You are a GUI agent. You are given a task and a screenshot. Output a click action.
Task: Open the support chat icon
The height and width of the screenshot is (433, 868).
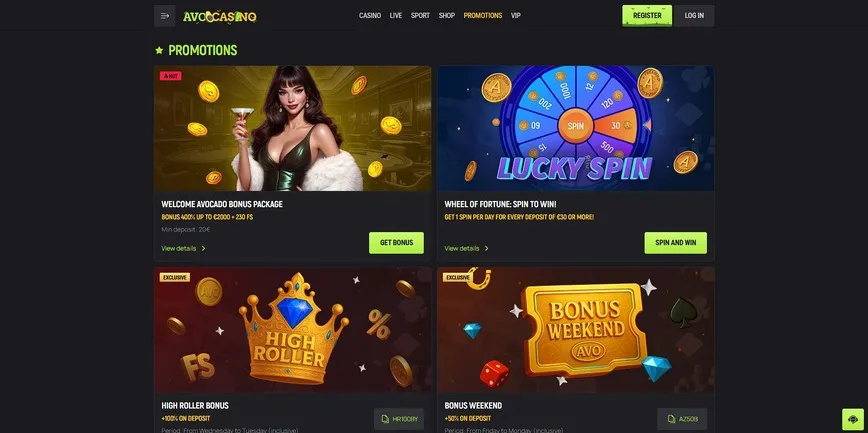[853, 419]
